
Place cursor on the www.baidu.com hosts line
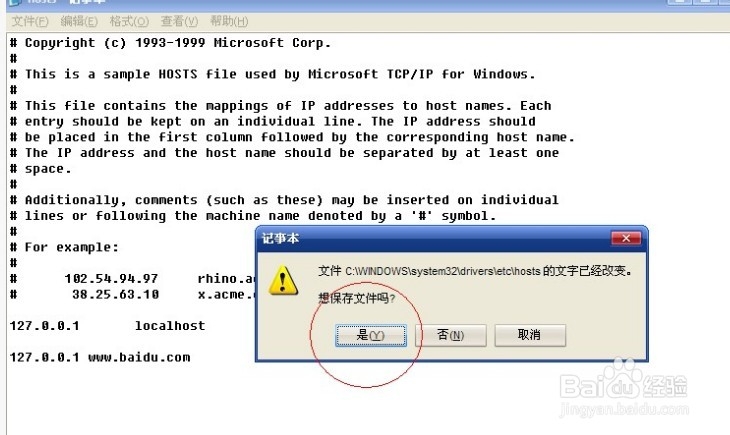pos(100,357)
